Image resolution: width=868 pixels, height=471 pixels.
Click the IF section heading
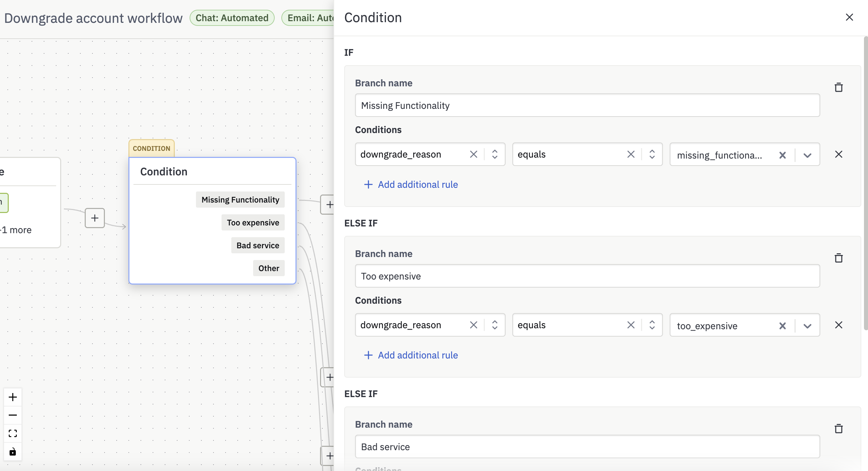349,52
